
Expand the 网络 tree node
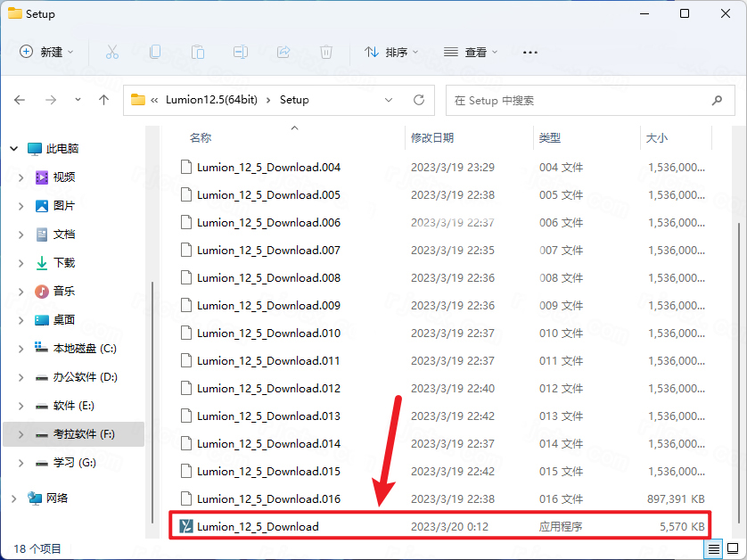tap(13, 498)
